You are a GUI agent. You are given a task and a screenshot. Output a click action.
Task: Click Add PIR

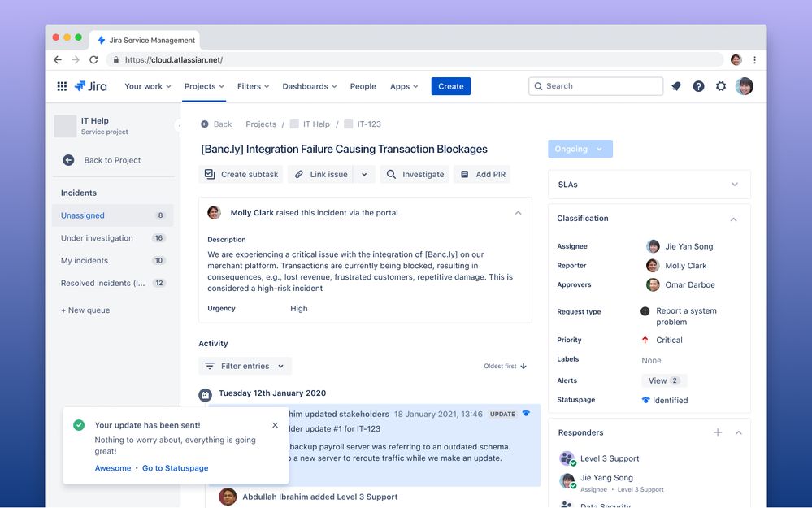click(483, 175)
